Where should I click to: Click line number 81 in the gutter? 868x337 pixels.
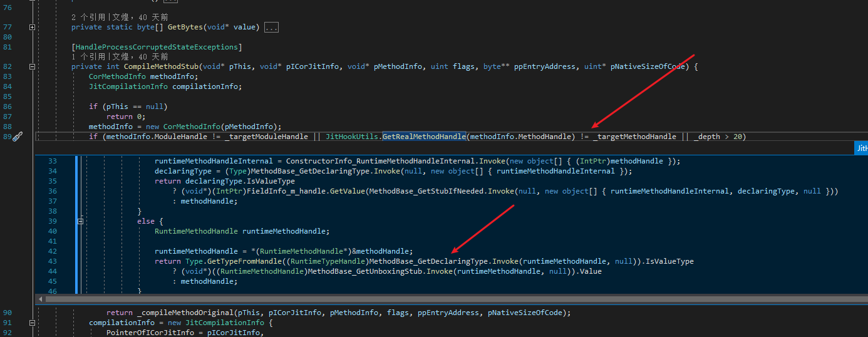click(8, 47)
